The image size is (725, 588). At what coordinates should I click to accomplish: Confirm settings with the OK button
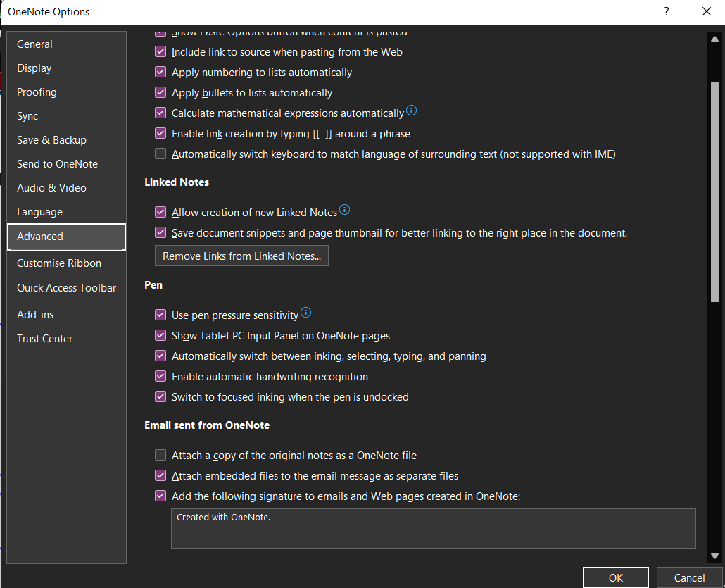coord(615,577)
